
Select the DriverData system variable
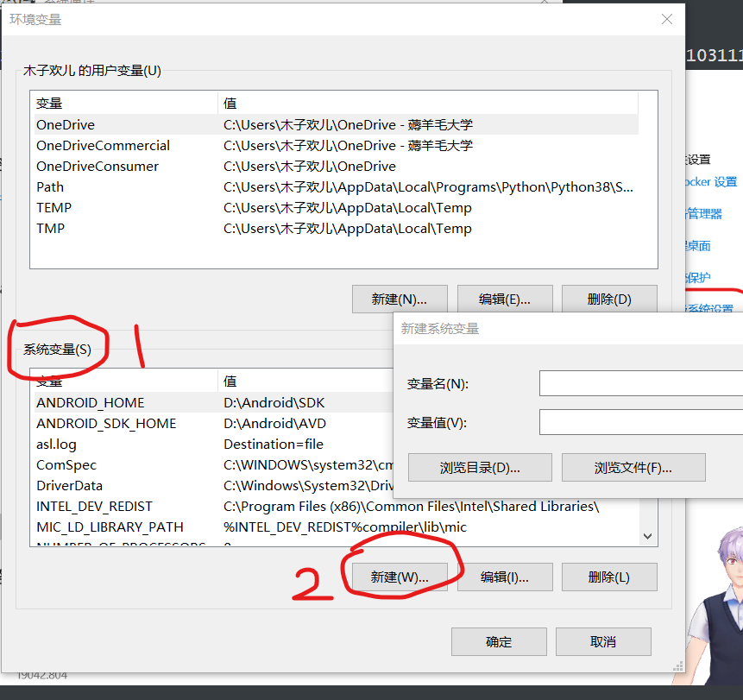[x=213, y=486]
